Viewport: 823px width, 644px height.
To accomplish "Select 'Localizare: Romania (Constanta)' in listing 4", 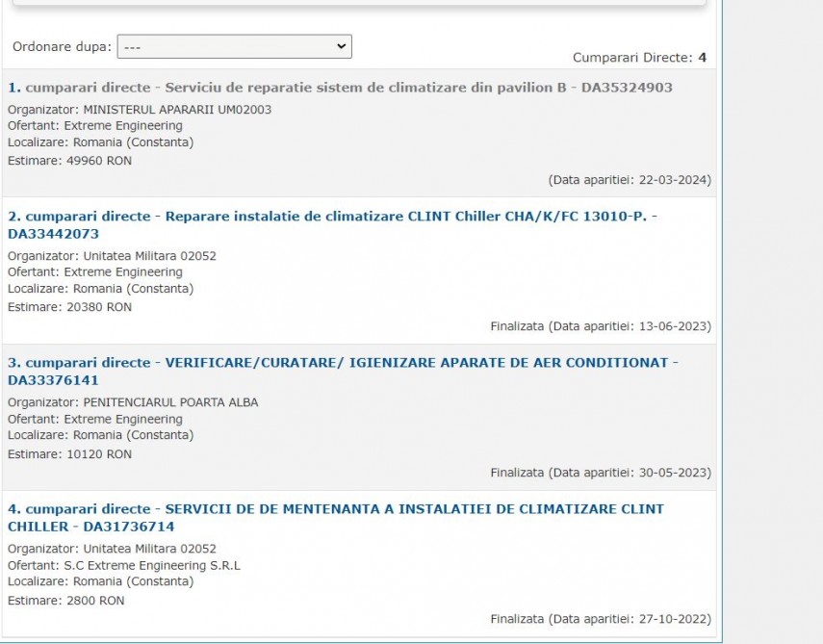I will click(x=101, y=581).
